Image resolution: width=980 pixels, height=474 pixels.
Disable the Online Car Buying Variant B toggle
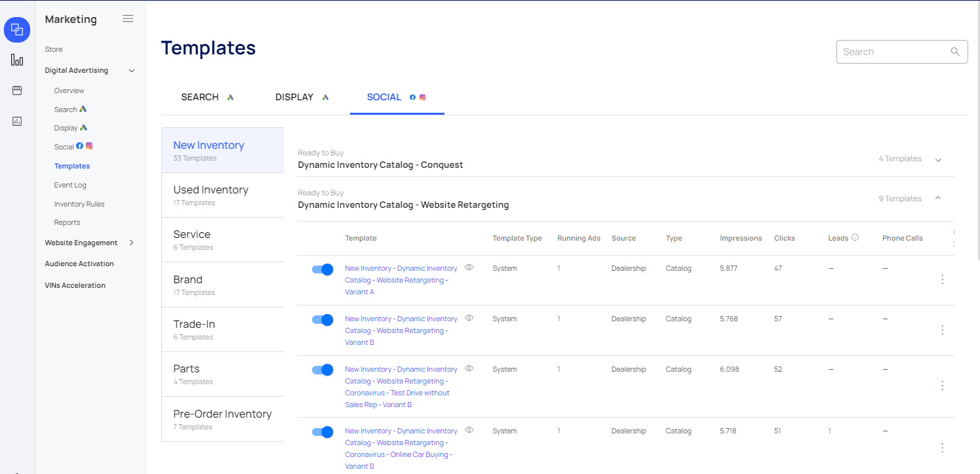(x=323, y=432)
